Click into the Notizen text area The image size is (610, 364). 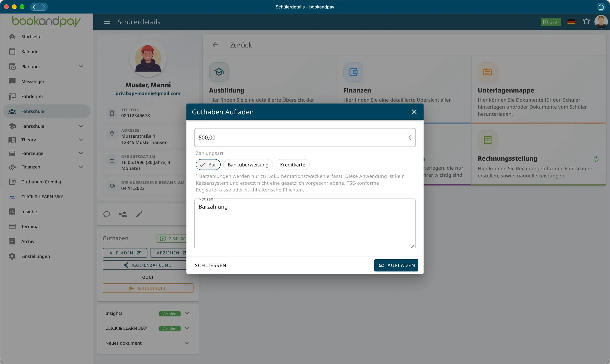point(305,224)
